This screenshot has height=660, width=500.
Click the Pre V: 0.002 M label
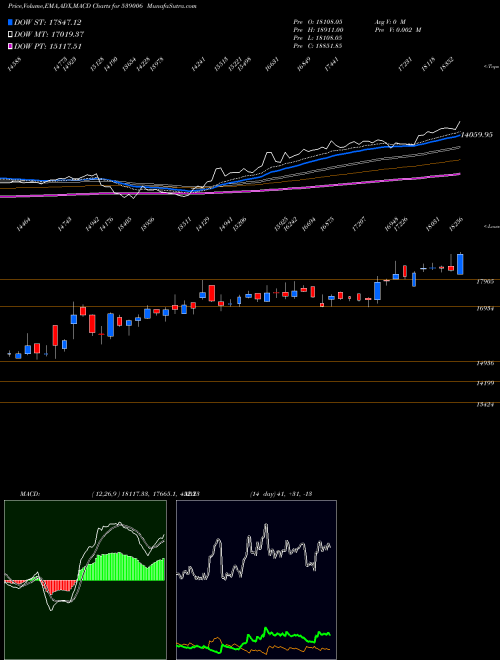398,29
